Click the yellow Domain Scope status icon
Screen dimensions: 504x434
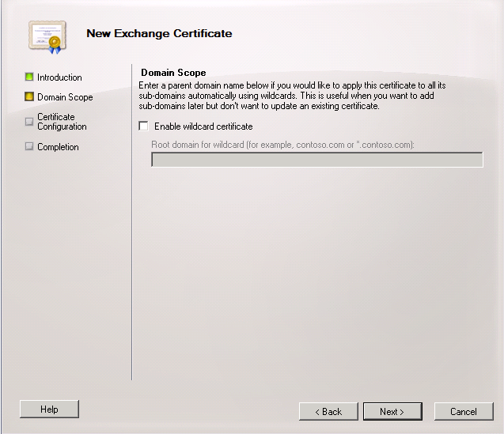pos(29,96)
